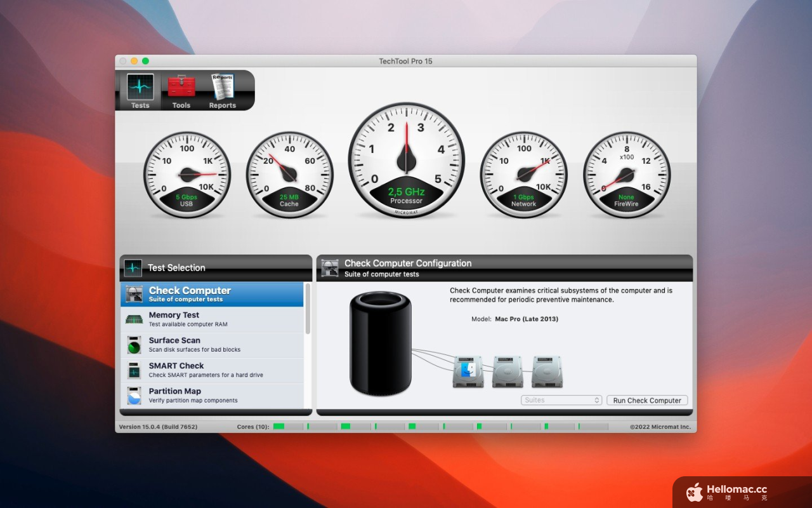
Task: Click the Cores (10) label
Action: 252,427
